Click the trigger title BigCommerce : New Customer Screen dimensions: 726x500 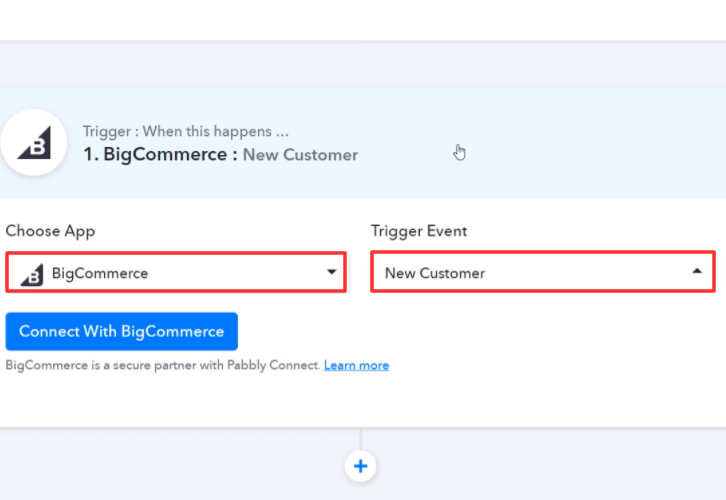(220, 155)
